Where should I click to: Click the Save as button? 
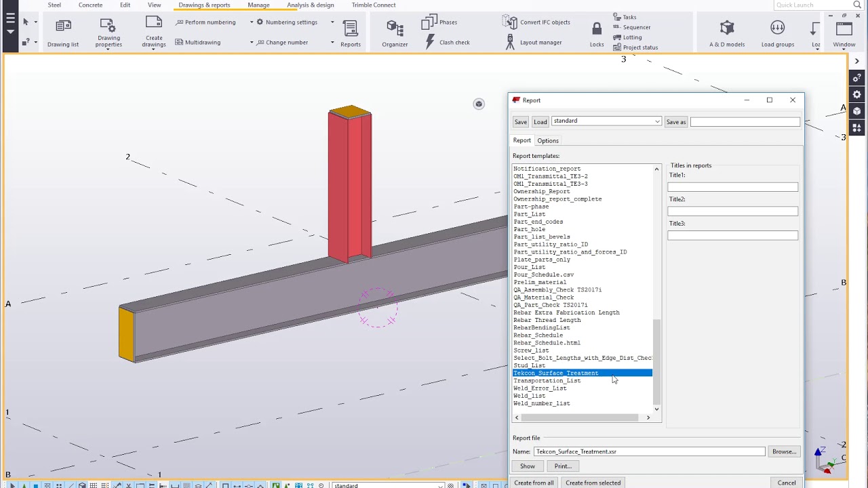coord(675,122)
